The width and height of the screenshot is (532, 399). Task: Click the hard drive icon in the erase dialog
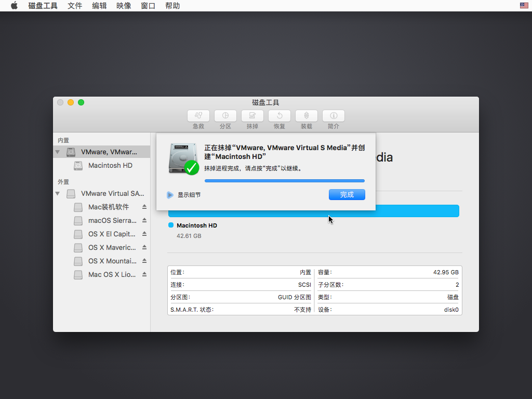[183, 159]
